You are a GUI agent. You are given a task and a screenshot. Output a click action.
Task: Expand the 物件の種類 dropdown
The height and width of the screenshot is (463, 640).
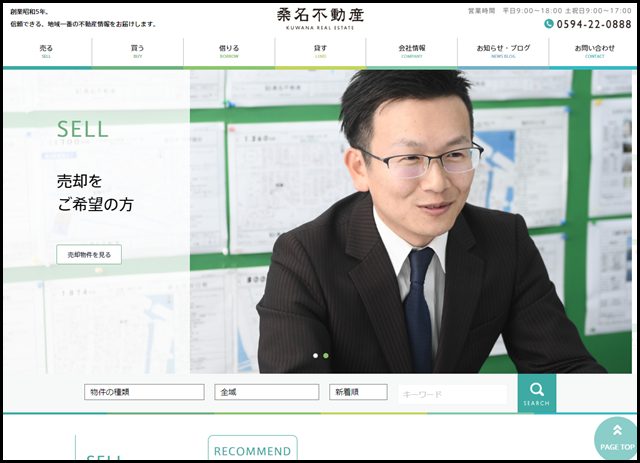coord(144,392)
